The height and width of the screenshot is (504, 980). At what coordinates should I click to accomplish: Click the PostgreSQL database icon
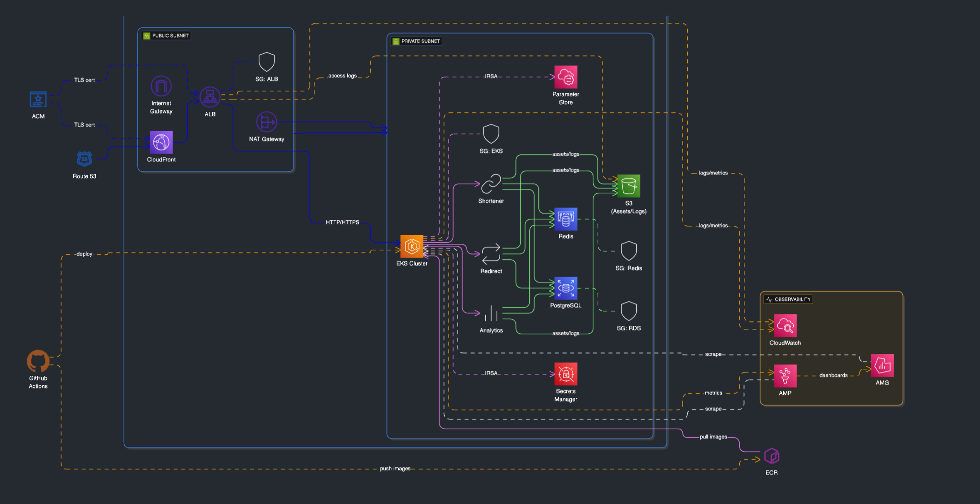[565, 288]
